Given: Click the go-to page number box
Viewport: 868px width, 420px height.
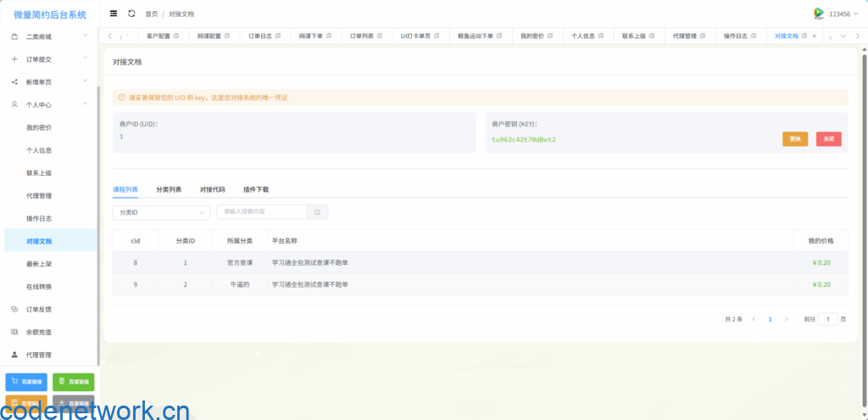Looking at the screenshot, I should (x=827, y=319).
